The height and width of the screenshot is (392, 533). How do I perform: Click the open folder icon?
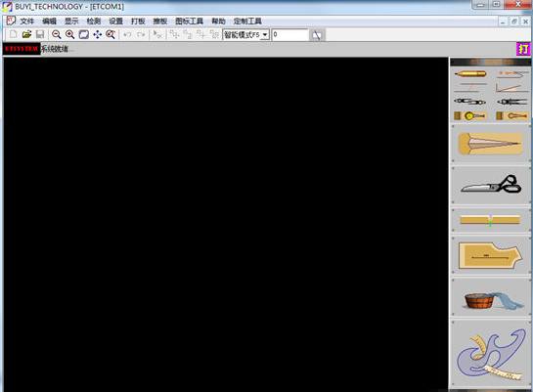pyautogui.click(x=26, y=34)
